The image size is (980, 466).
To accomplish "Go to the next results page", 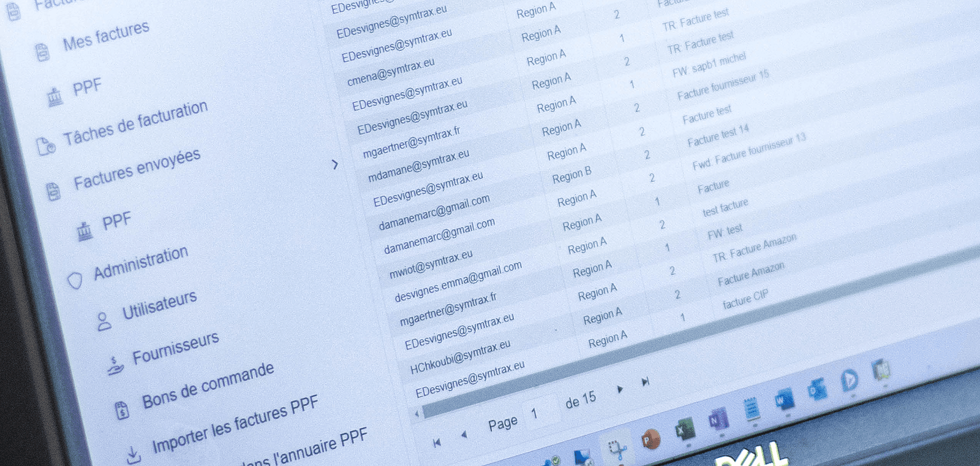I will point(620,389).
